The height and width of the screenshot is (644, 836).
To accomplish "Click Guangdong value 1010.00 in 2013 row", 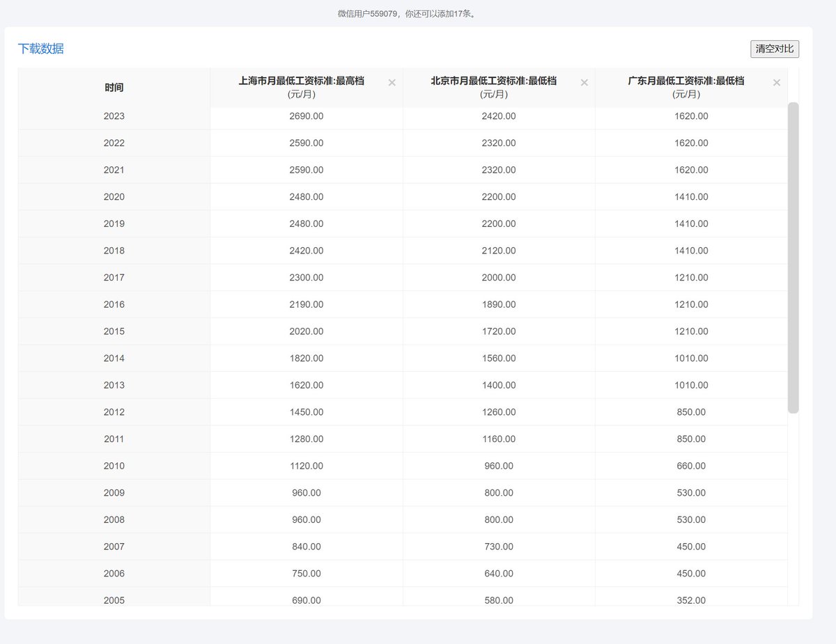I will pyautogui.click(x=691, y=385).
